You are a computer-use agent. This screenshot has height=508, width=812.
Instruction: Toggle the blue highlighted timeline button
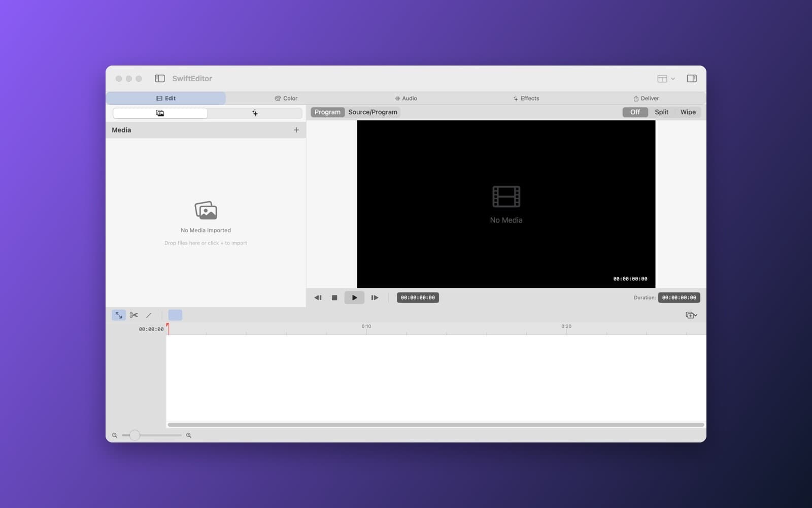tap(175, 315)
